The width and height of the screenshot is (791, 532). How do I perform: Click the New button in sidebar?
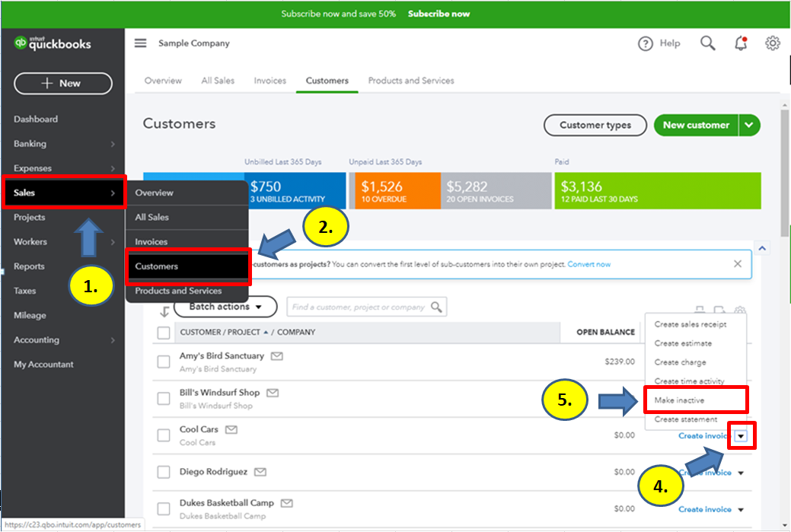(x=63, y=84)
